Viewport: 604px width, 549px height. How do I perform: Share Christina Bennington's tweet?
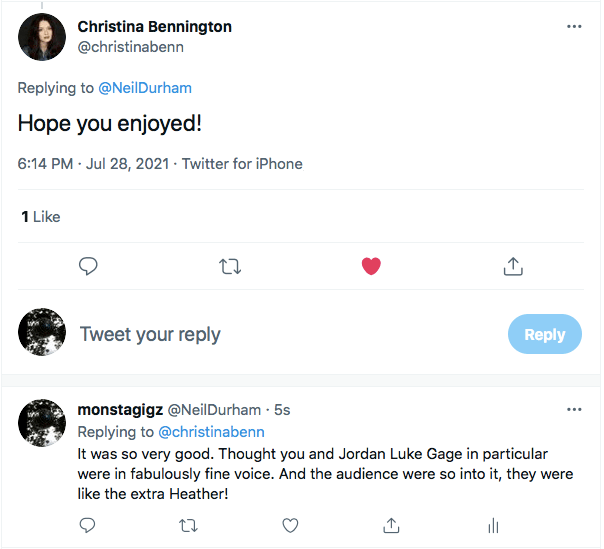tap(513, 266)
